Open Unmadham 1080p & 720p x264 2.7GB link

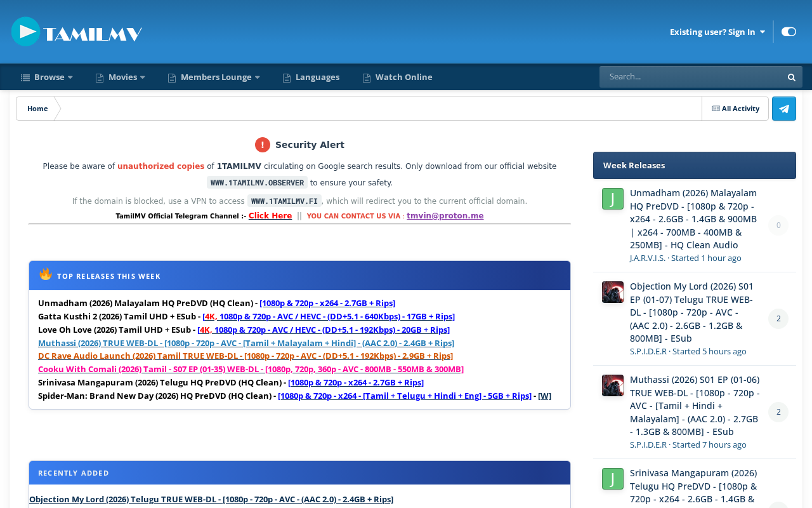point(327,303)
